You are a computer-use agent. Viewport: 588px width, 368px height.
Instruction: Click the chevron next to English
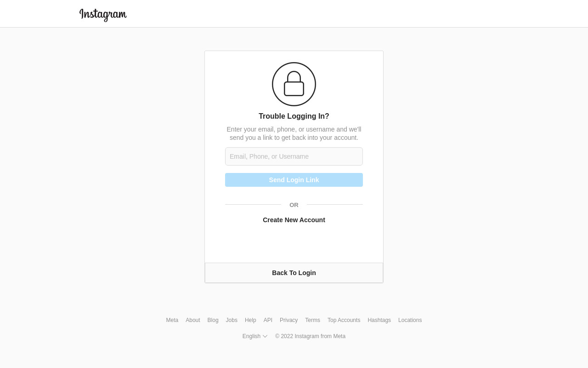click(265, 336)
